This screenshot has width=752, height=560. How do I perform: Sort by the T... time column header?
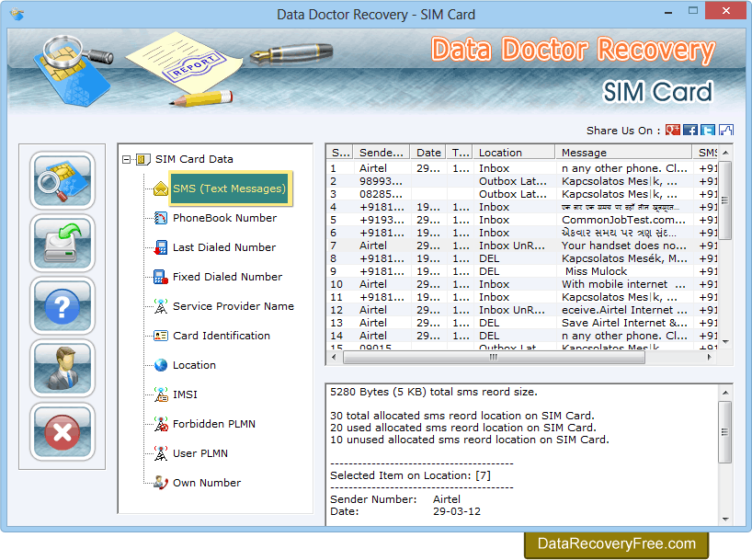click(x=460, y=153)
